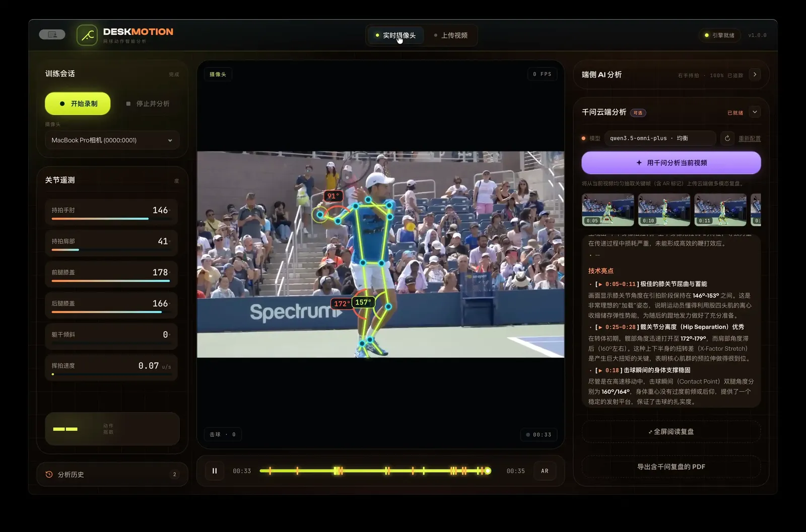
Task: Toggle 开始录制 recording
Action: 78,104
